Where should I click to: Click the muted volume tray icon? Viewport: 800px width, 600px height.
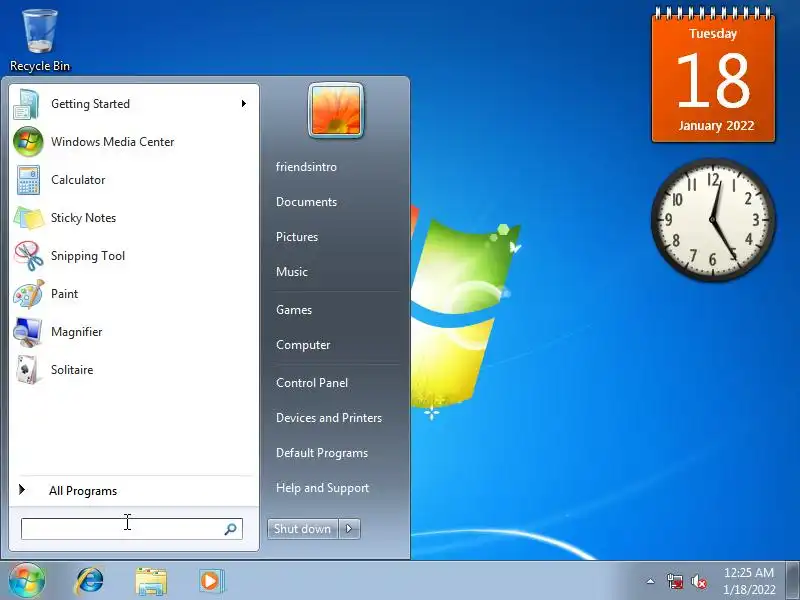[x=699, y=582]
